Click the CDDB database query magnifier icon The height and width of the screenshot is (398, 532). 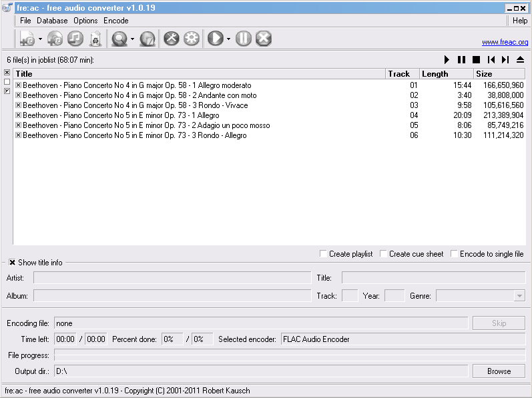click(119, 39)
